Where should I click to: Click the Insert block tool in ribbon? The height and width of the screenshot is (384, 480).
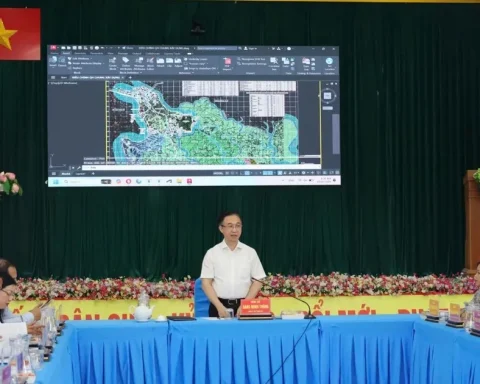tap(53, 62)
